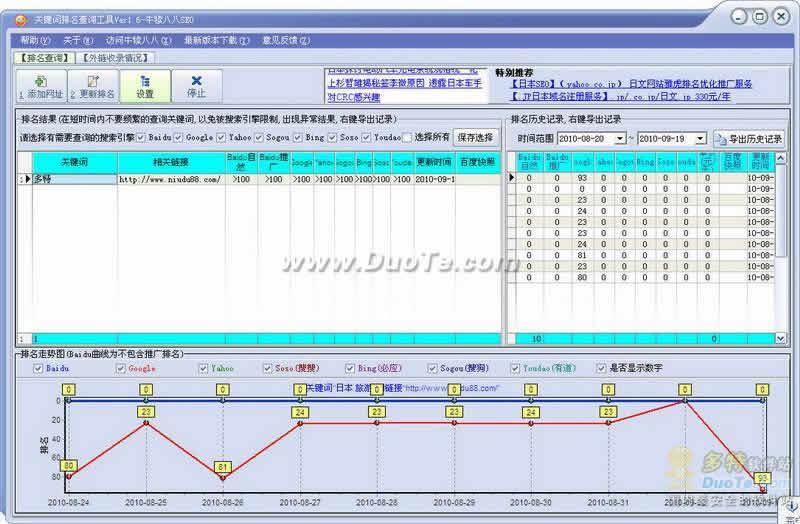
Task: Enable the 选择所有 (select all) checkbox
Action: click(x=407, y=137)
